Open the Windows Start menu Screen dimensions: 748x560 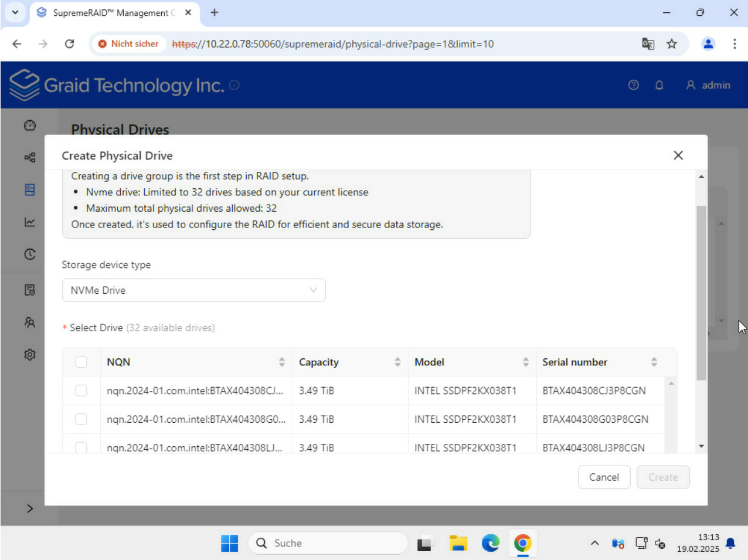click(229, 544)
